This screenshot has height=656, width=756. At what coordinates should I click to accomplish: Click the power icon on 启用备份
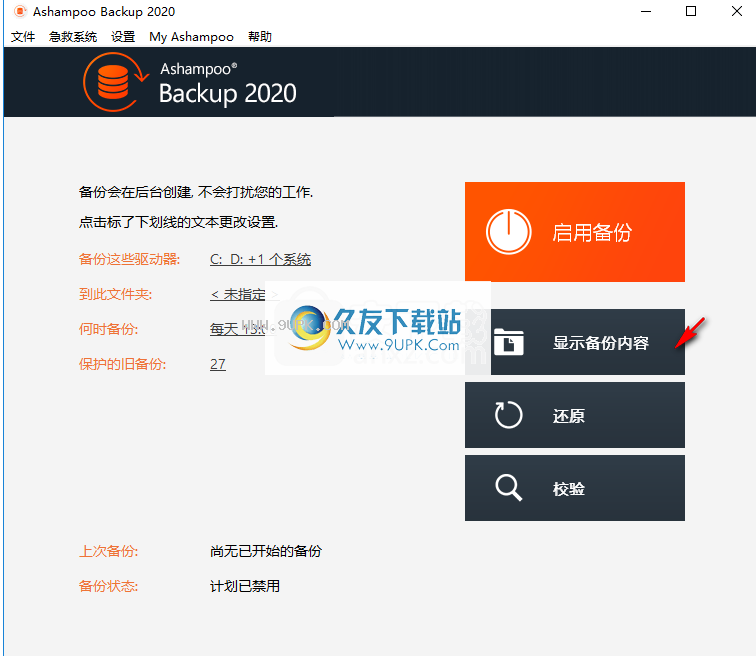[x=509, y=232]
